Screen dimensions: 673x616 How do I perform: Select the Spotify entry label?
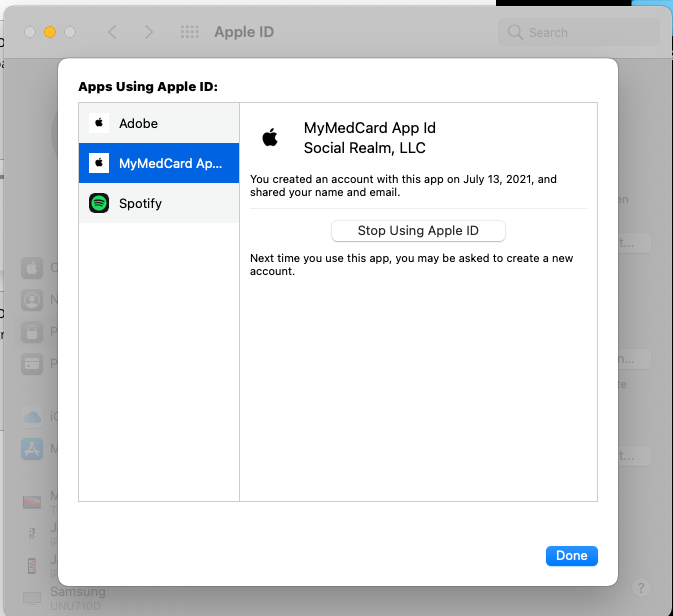141,203
